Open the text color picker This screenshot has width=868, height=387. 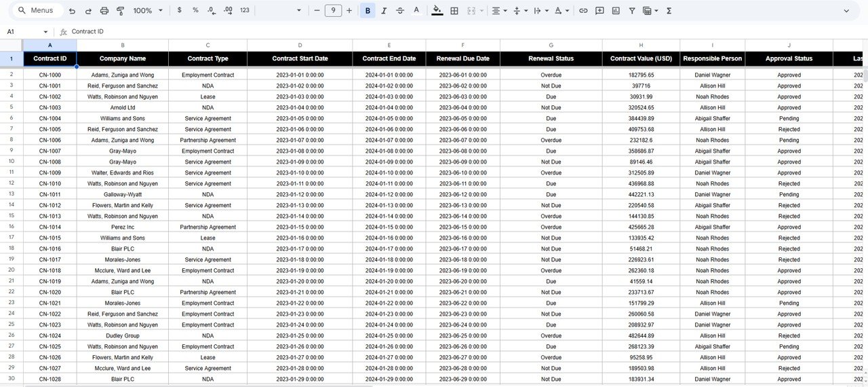(x=416, y=11)
